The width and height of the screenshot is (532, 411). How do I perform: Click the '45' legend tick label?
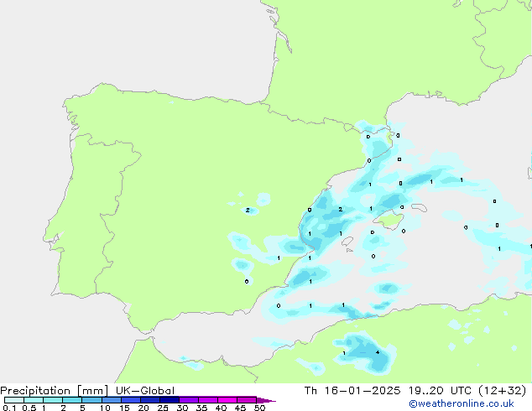coord(240,408)
